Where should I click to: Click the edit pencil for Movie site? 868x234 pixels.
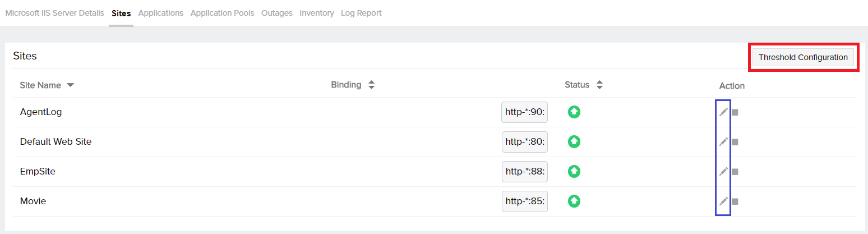tap(723, 201)
